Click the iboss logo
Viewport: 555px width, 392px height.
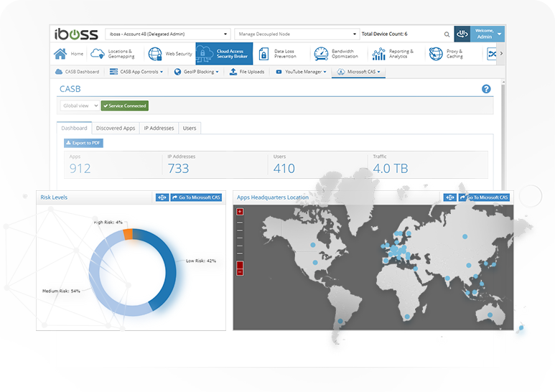click(76, 34)
